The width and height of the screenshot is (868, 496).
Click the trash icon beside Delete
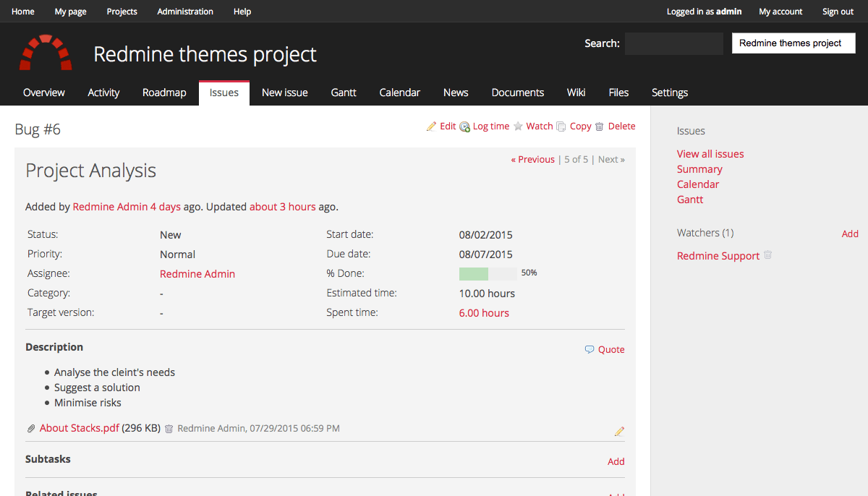pos(599,127)
